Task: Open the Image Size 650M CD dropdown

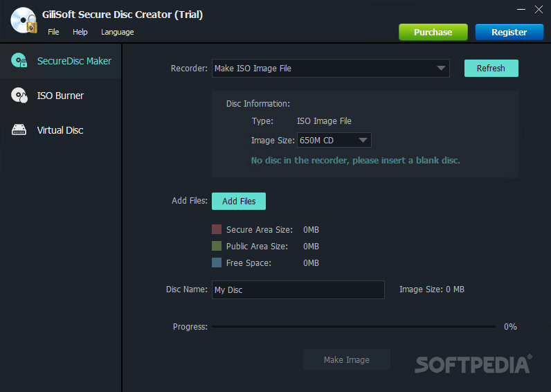Action: [x=334, y=141]
